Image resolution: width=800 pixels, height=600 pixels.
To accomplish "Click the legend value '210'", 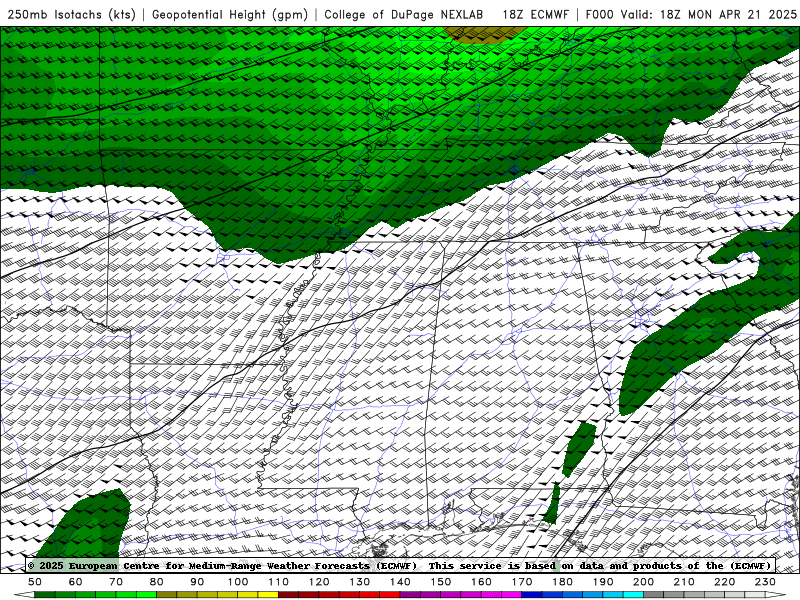I will 684,582.
